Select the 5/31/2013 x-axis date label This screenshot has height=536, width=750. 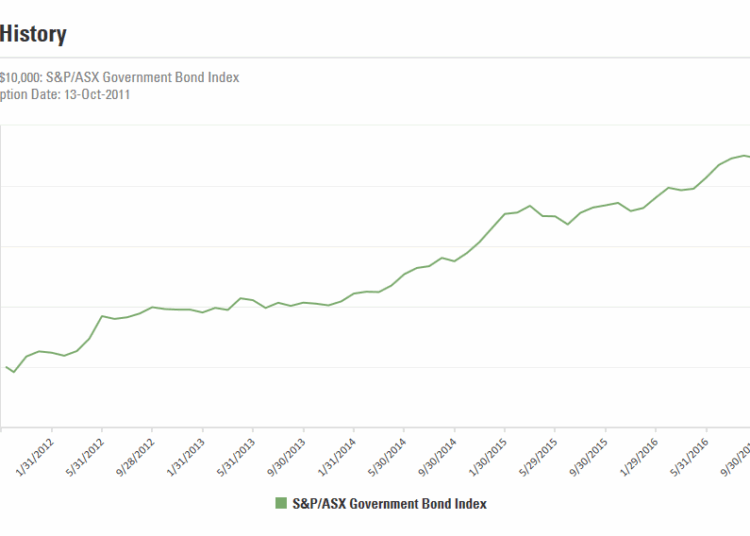click(238, 453)
